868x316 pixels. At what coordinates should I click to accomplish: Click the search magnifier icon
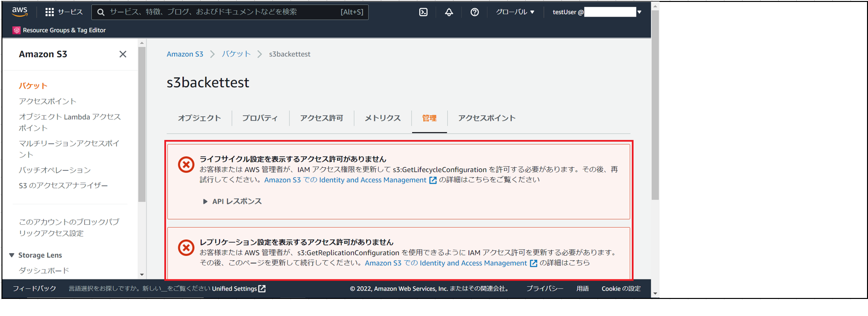point(101,12)
